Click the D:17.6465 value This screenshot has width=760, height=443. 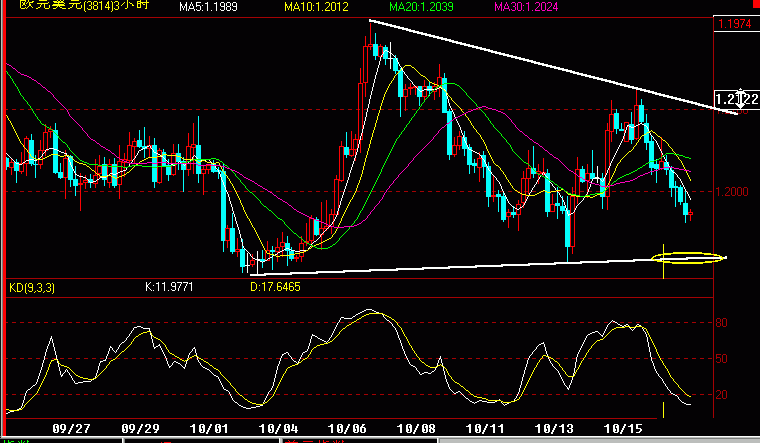[x=275, y=287]
